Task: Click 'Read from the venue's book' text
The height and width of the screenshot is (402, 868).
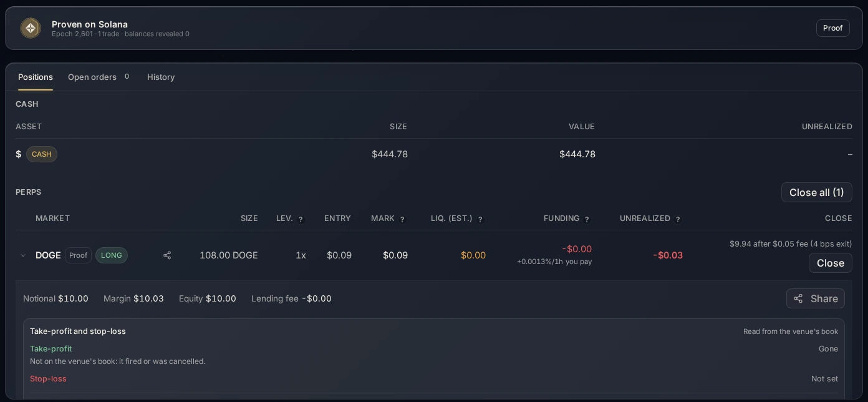Action: 791,331
